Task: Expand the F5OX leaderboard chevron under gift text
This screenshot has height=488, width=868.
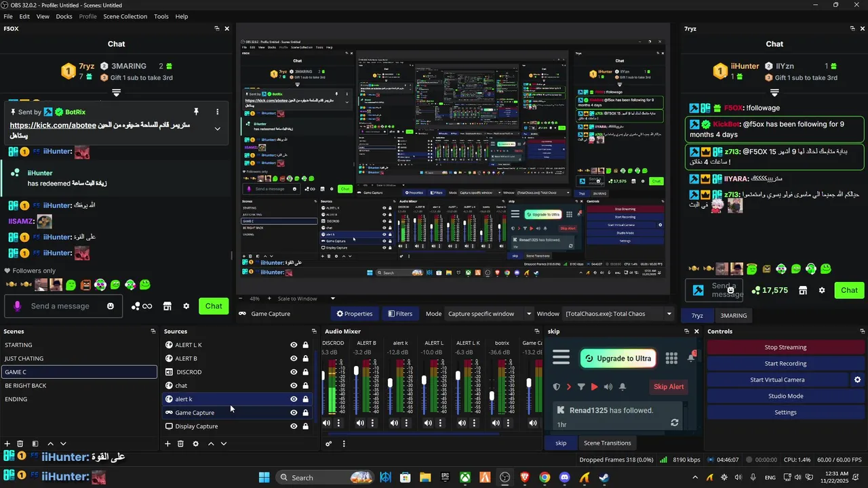Action: tap(116, 93)
